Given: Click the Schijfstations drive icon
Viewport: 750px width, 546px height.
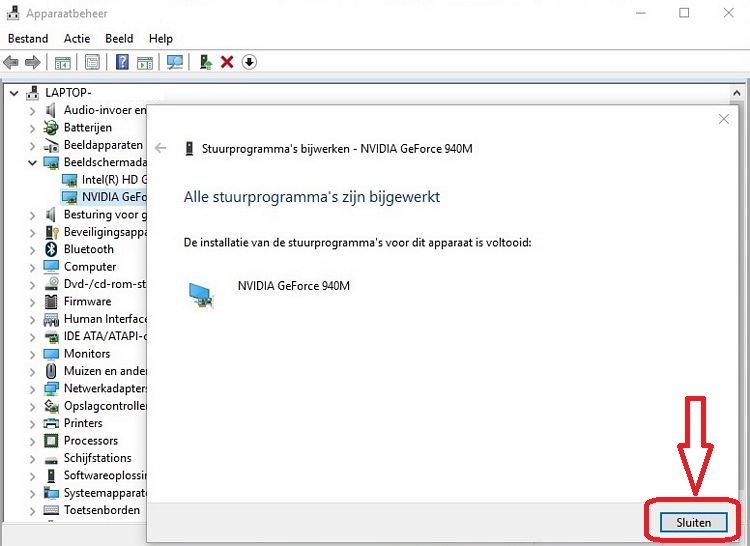Looking at the screenshot, I should pos(51,459).
